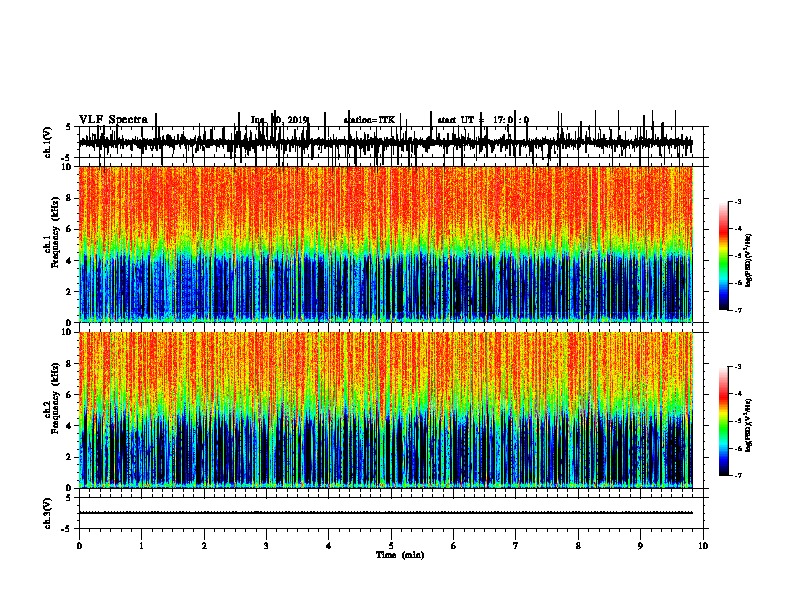Click ch.2 frequency tick label '2'
The image size is (792, 612).
tap(69, 457)
